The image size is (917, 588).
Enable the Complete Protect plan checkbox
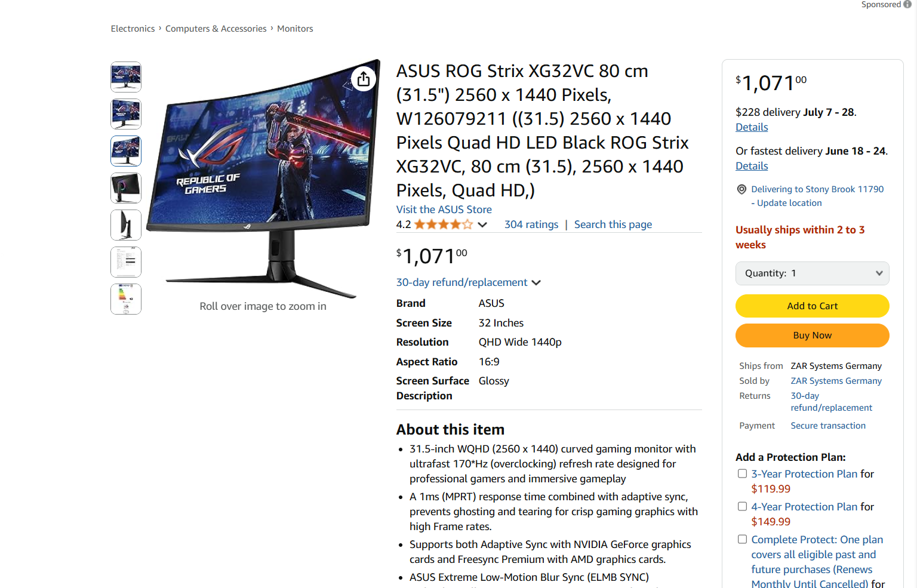pyautogui.click(x=742, y=539)
